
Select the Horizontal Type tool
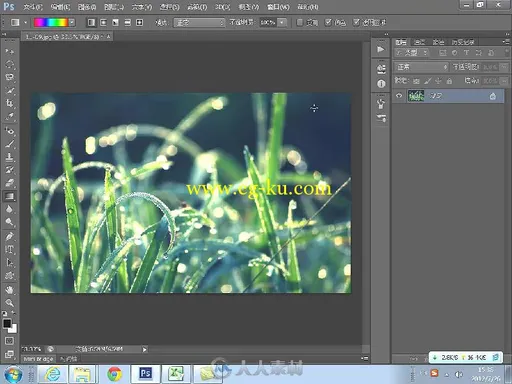(x=10, y=249)
